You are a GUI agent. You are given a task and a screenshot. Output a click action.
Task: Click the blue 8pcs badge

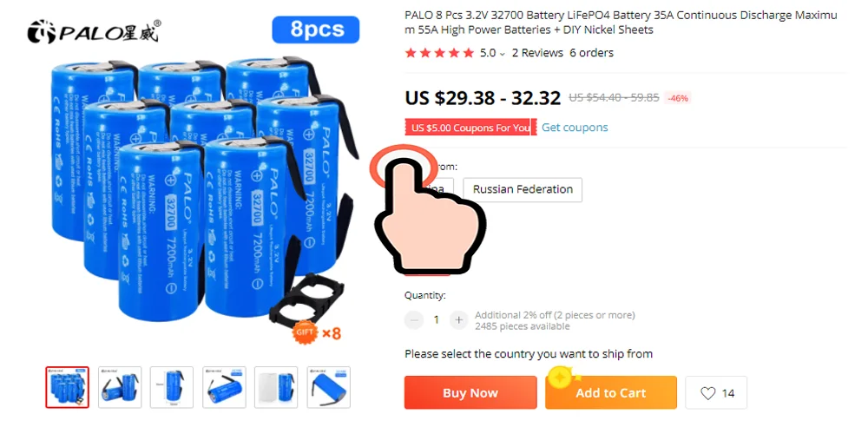click(x=316, y=30)
